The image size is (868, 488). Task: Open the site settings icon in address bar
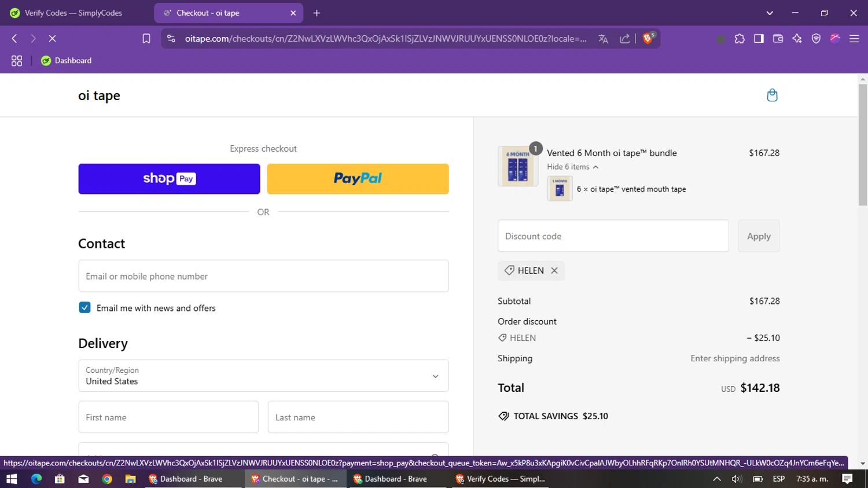(171, 39)
